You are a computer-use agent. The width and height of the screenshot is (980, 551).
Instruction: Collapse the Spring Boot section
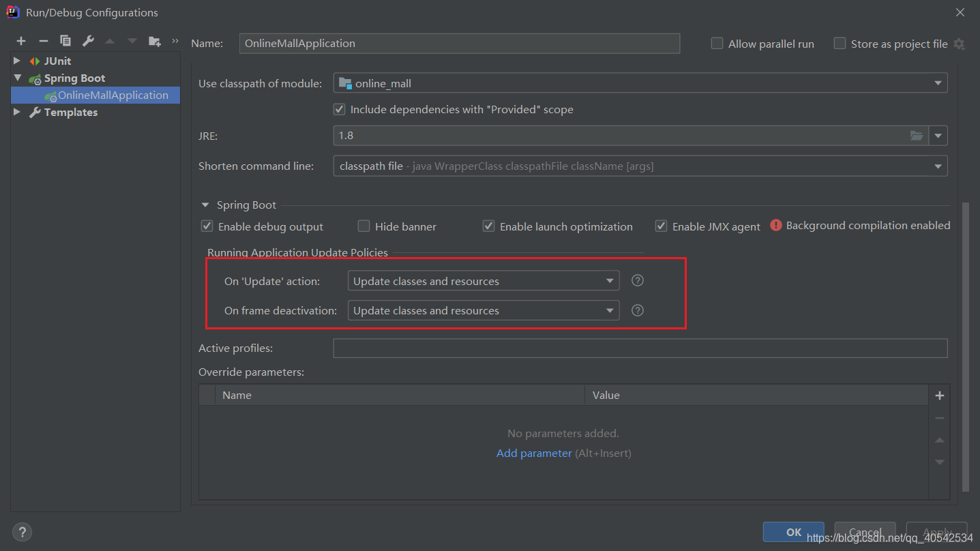[205, 205]
